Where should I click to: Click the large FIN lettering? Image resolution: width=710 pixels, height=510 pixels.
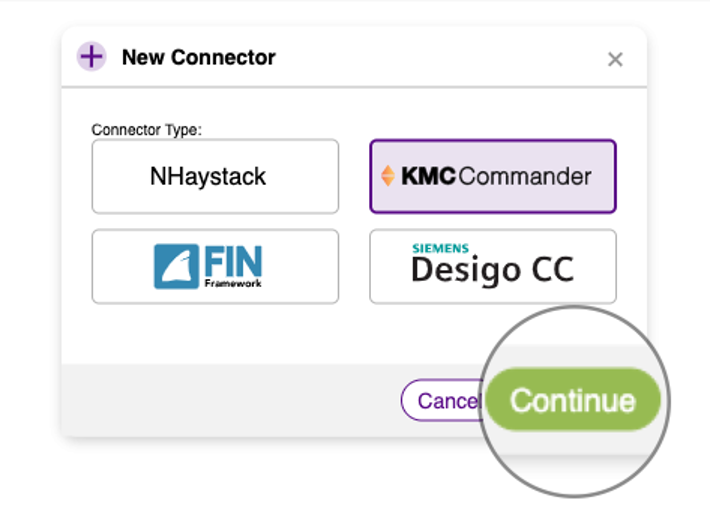coord(232,262)
